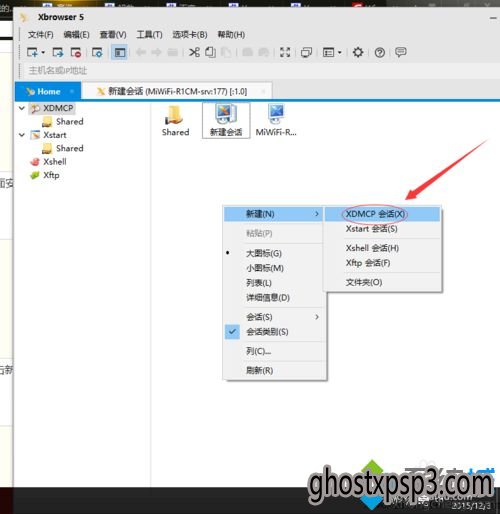This screenshot has height=514, width=500.
Task: Click the delete session red icon
Action: click(76, 52)
